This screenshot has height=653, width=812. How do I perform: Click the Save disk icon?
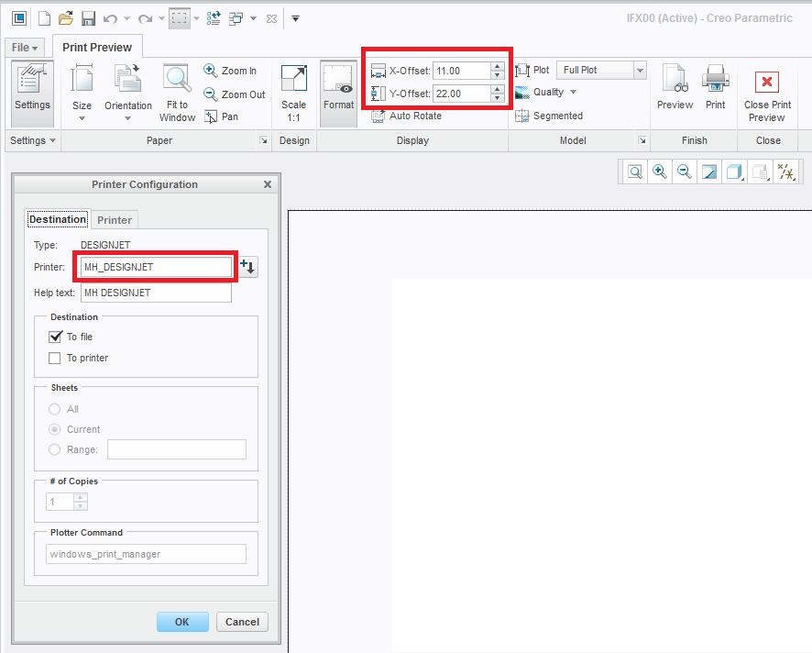[89, 18]
